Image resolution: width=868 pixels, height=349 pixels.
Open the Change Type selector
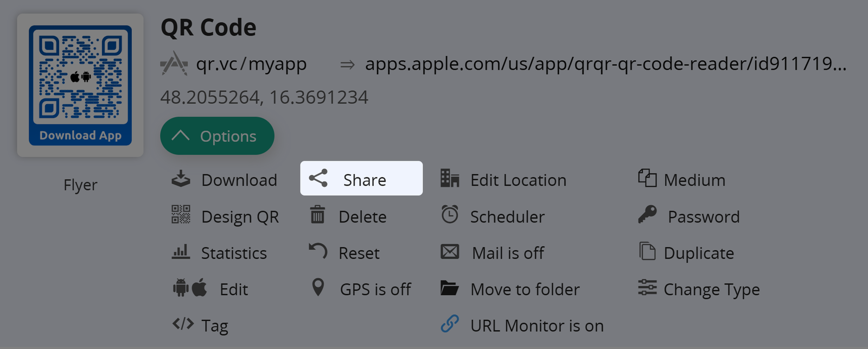pos(711,289)
